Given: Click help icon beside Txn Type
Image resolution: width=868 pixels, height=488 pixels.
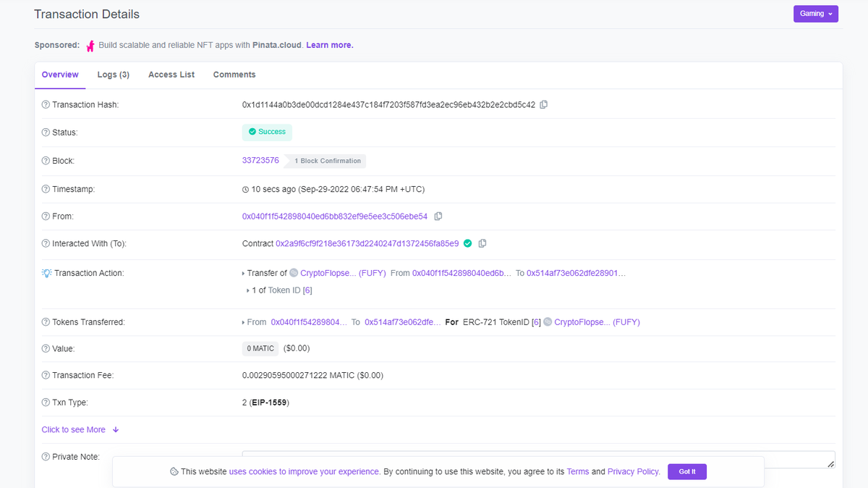Looking at the screenshot, I should (x=46, y=403).
